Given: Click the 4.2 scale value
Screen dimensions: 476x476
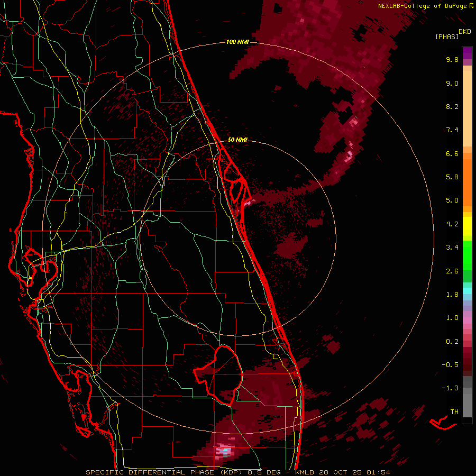Looking at the screenshot, I should tap(452, 224).
